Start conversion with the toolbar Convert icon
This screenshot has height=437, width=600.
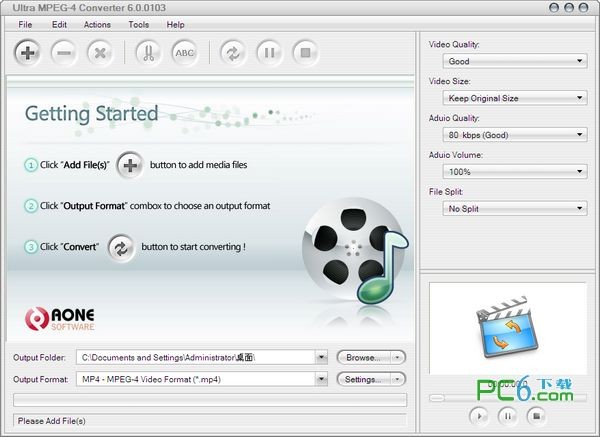(x=233, y=52)
